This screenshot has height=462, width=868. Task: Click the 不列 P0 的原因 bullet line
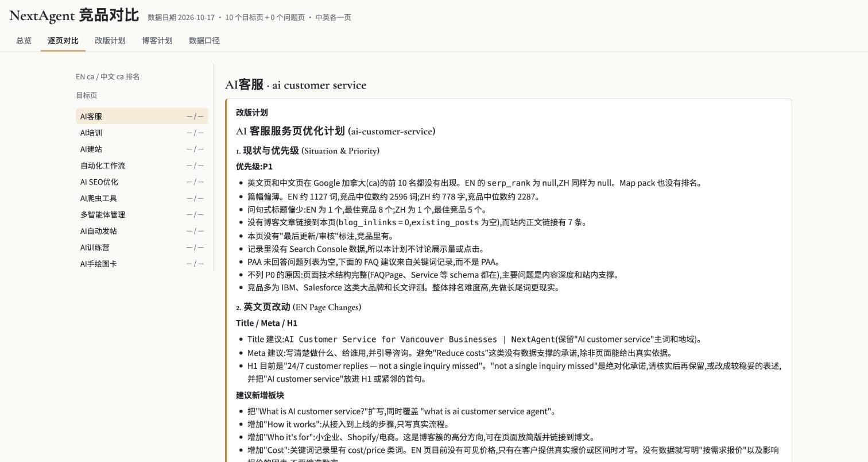click(434, 275)
